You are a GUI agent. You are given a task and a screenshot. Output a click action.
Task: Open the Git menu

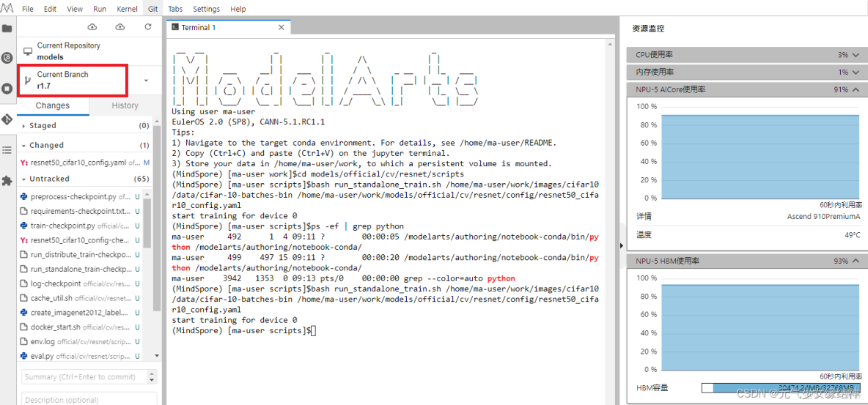[x=153, y=9]
